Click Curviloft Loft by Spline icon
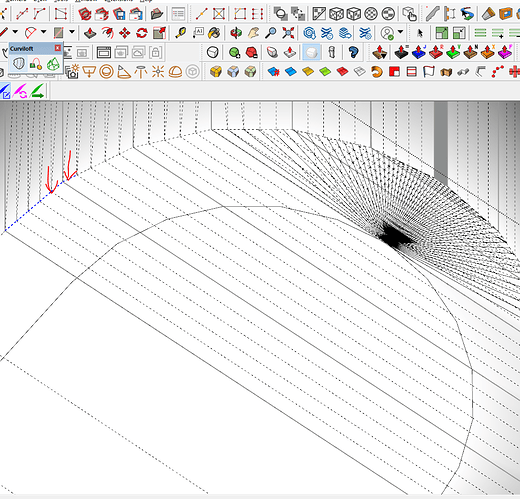The width and height of the screenshot is (520, 499). (19, 63)
